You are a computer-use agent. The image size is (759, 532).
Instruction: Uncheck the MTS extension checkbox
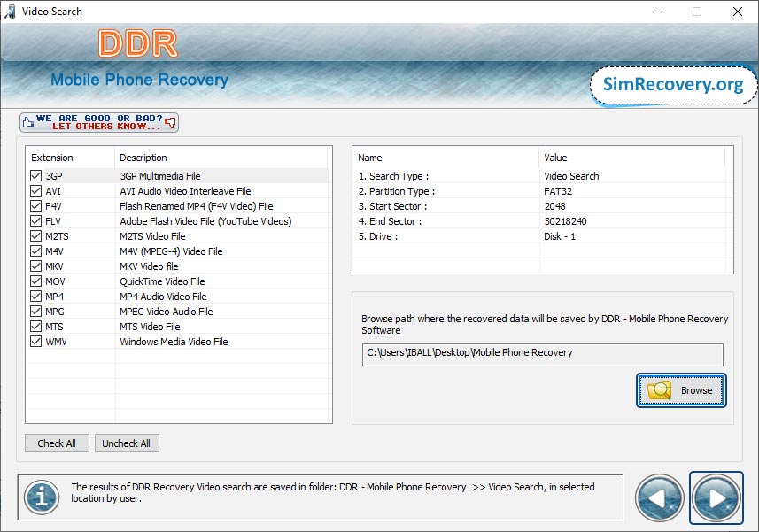(35, 326)
